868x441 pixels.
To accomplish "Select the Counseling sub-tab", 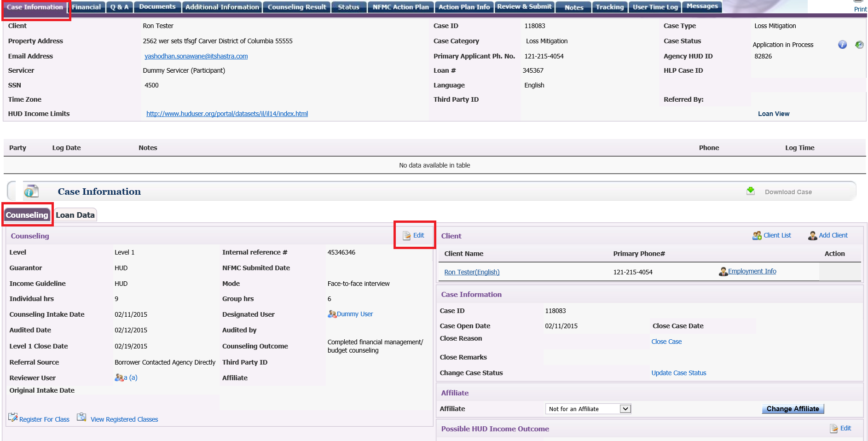I will (x=27, y=215).
